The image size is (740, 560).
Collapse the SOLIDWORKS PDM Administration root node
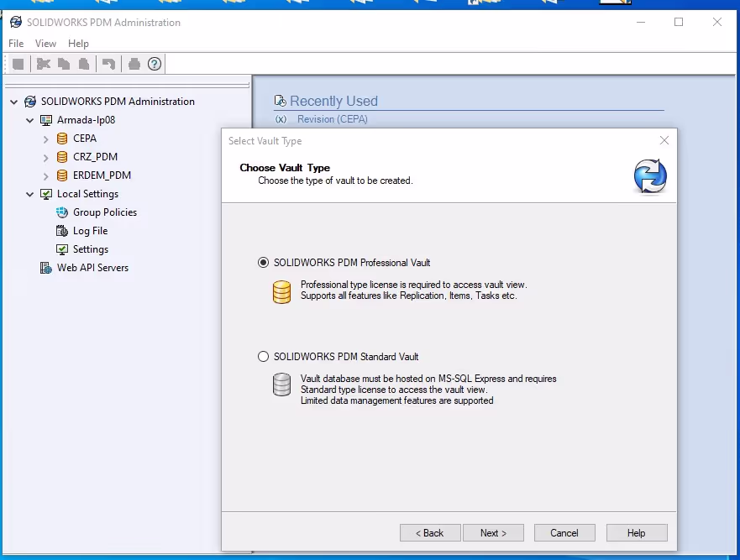point(14,102)
